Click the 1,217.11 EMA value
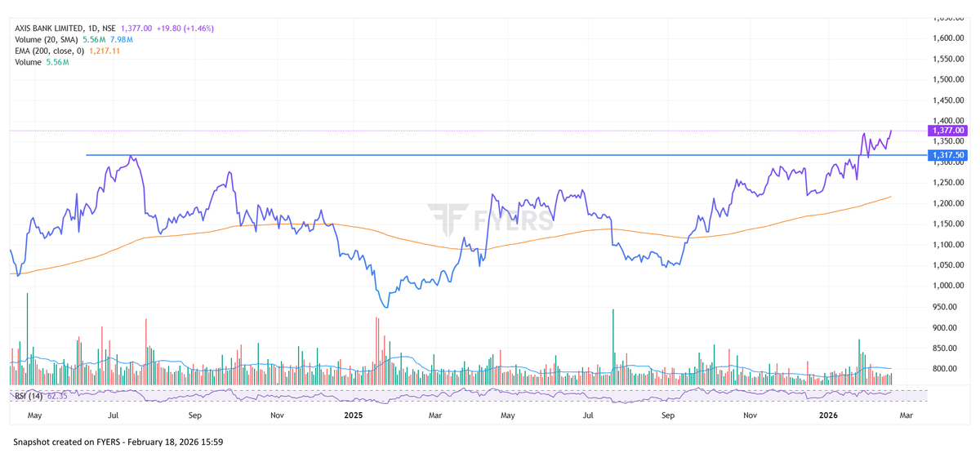Image resolution: width=980 pixels, height=453 pixels. click(x=105, y=51)
